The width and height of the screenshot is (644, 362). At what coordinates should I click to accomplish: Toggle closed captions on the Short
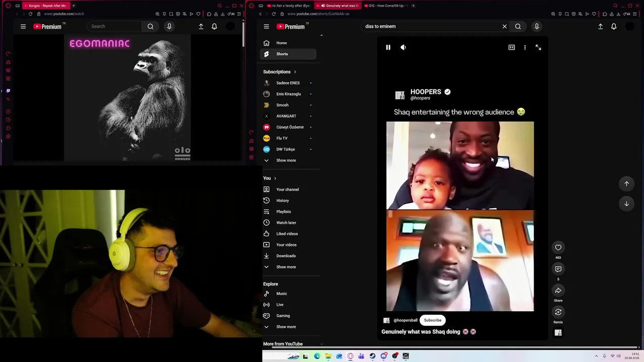[x=512, y=47]
